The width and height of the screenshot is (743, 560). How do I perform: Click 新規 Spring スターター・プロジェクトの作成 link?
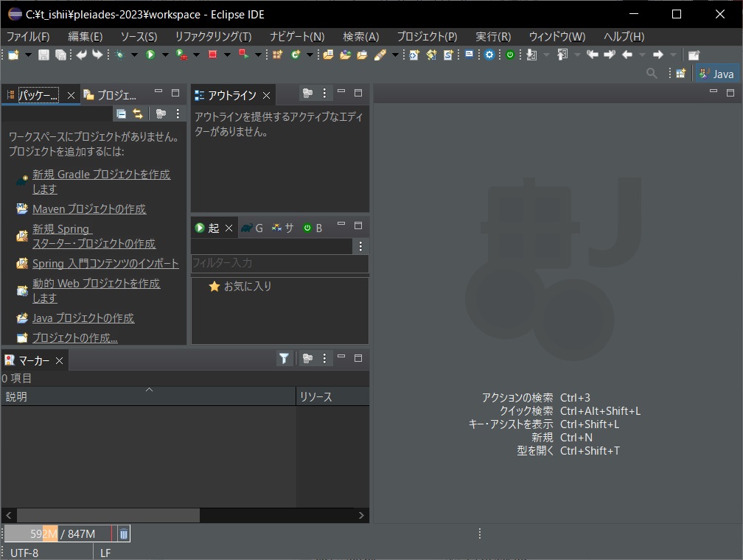pos(94,236)
